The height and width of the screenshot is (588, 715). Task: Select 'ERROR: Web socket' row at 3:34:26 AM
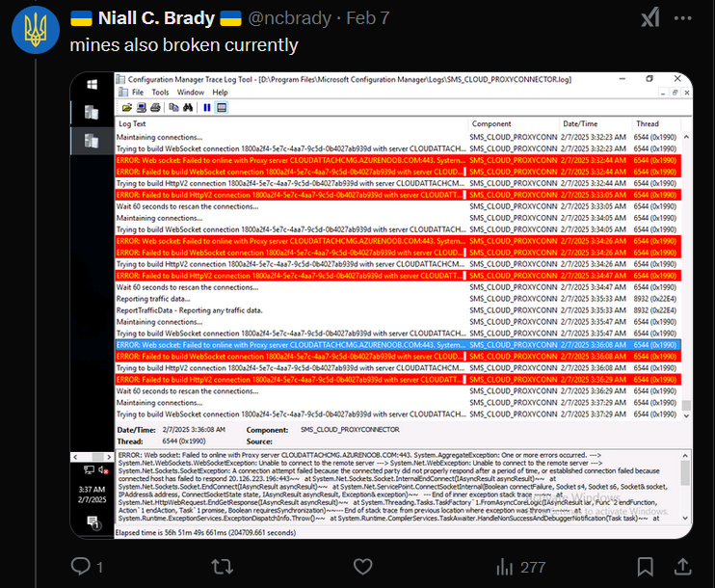(398, 241)
